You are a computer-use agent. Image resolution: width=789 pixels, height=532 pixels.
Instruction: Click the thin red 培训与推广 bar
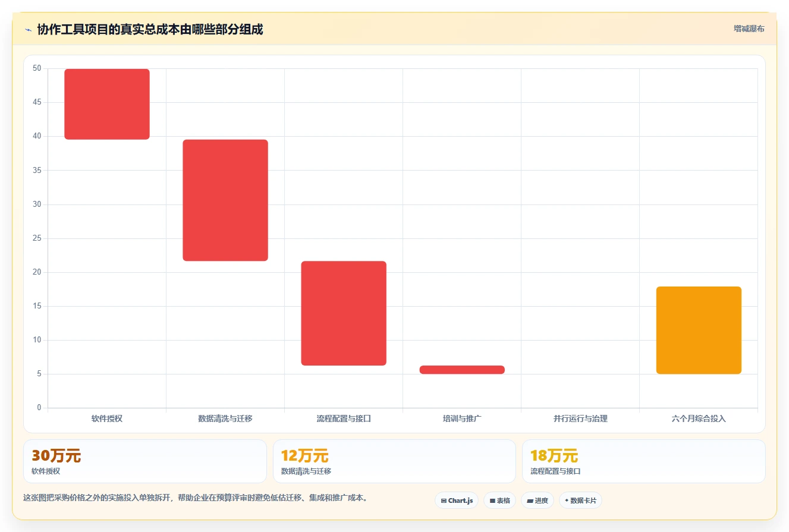click(462, 370)
